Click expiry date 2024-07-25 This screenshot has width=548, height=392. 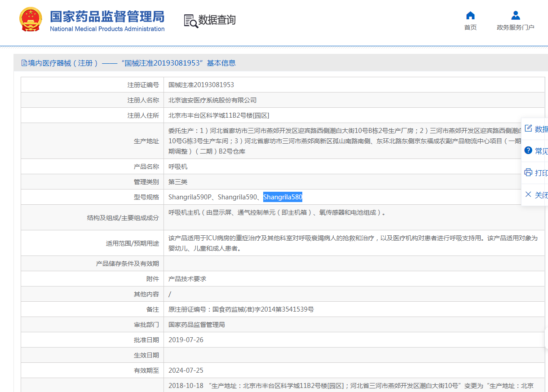(x=186, y=370)
